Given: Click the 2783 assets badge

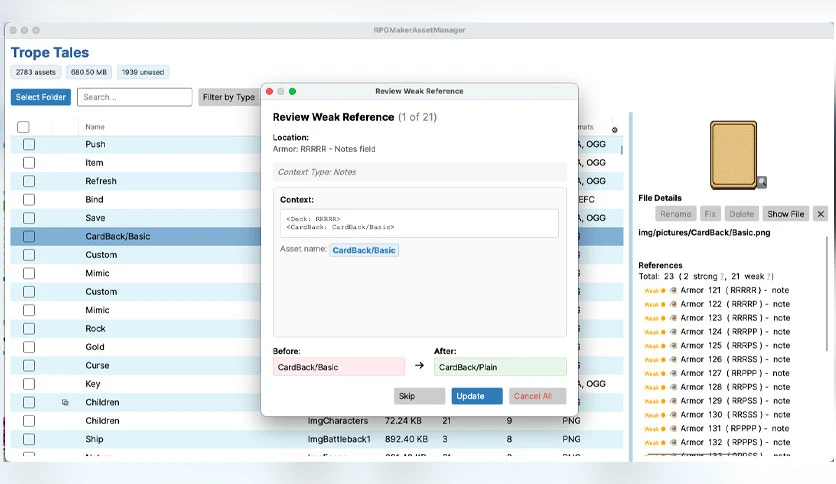Looking at the screenshot, I should click(x=36, y=72).
